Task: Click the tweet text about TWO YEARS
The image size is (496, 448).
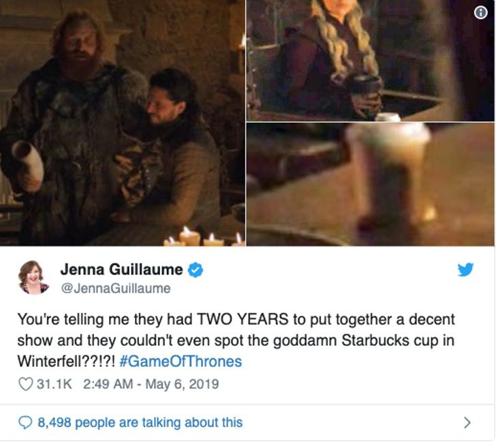Action: click(236, 340)
